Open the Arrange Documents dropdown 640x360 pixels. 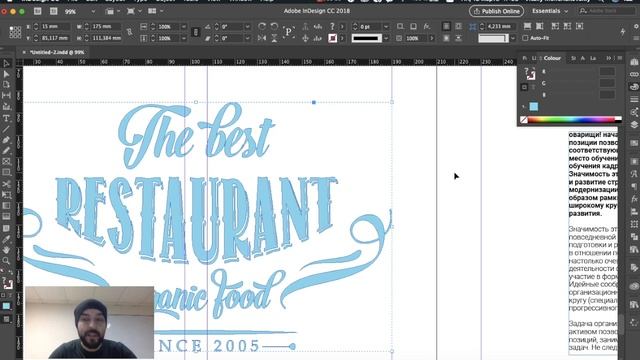(155, 11)
